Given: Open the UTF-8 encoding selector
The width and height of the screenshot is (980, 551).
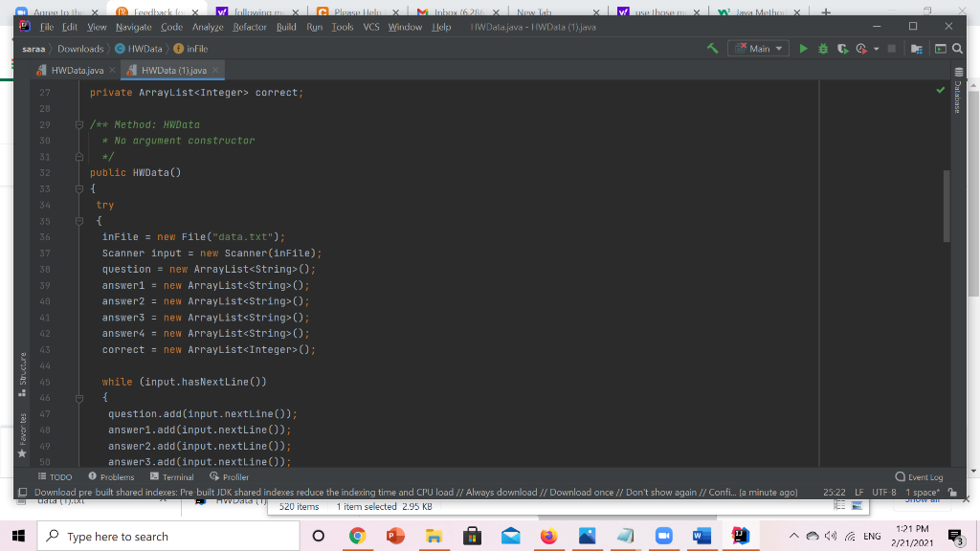Looking at the screenshot, I should (883, 493).
